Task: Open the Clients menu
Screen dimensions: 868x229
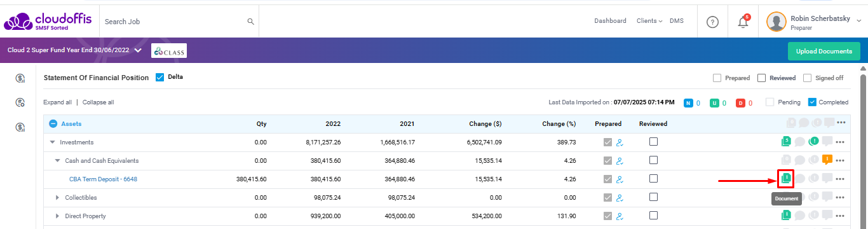Action: [649, 21]
